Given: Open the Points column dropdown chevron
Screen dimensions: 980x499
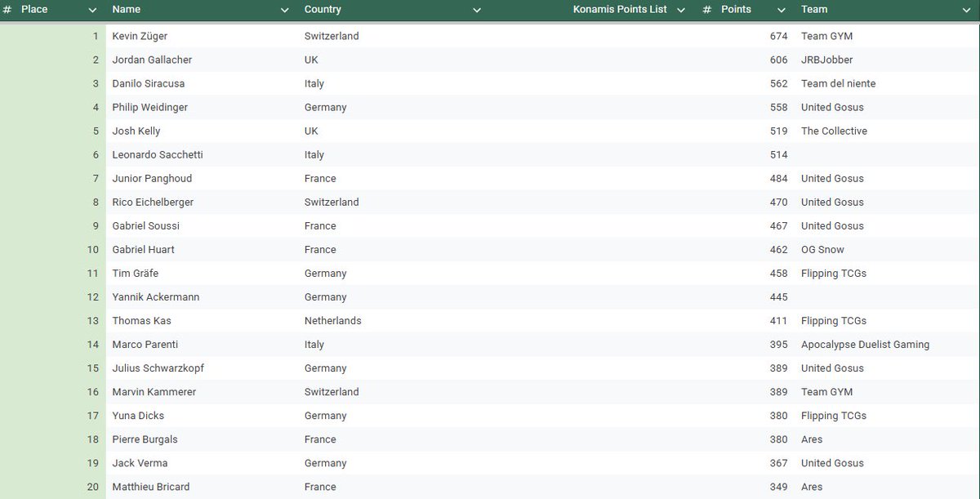Looking at the screenshot, I should (x=782, y=11).
